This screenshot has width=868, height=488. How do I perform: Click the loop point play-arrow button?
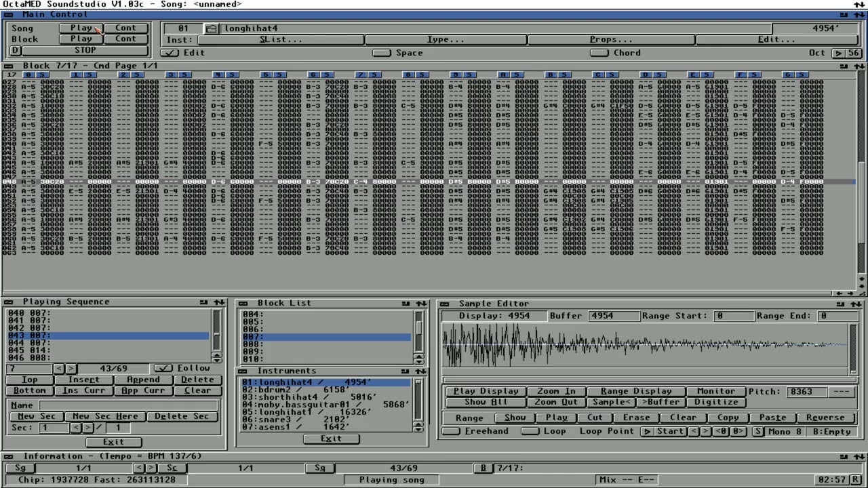click(x=648, y=432)
